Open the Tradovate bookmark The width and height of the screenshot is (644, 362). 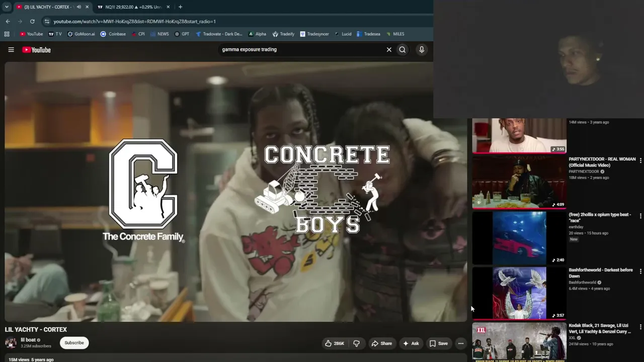219,34
